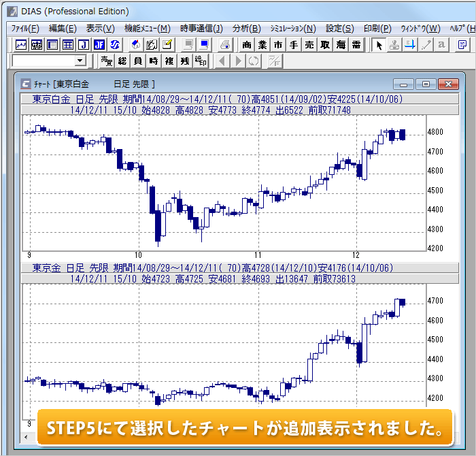Click the 商 toolbar button
The image size is (476, 456).
click(x=246, y=45)
